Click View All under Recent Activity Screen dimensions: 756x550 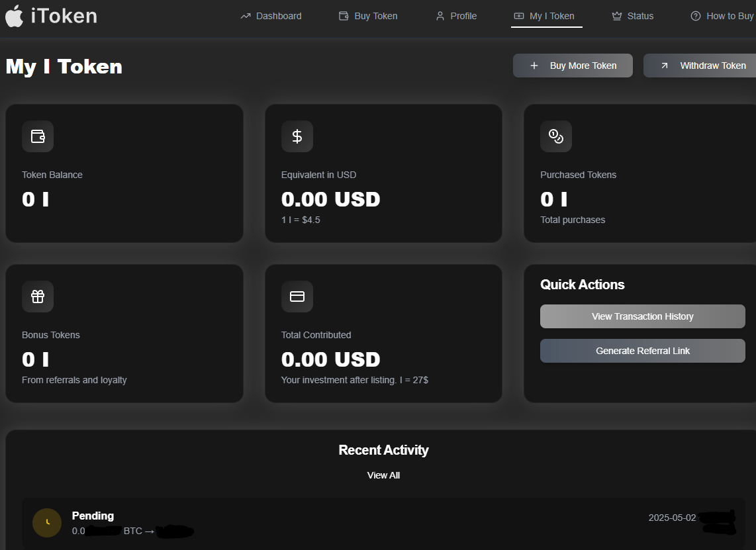pyautogui.click(x=383, y=475)
